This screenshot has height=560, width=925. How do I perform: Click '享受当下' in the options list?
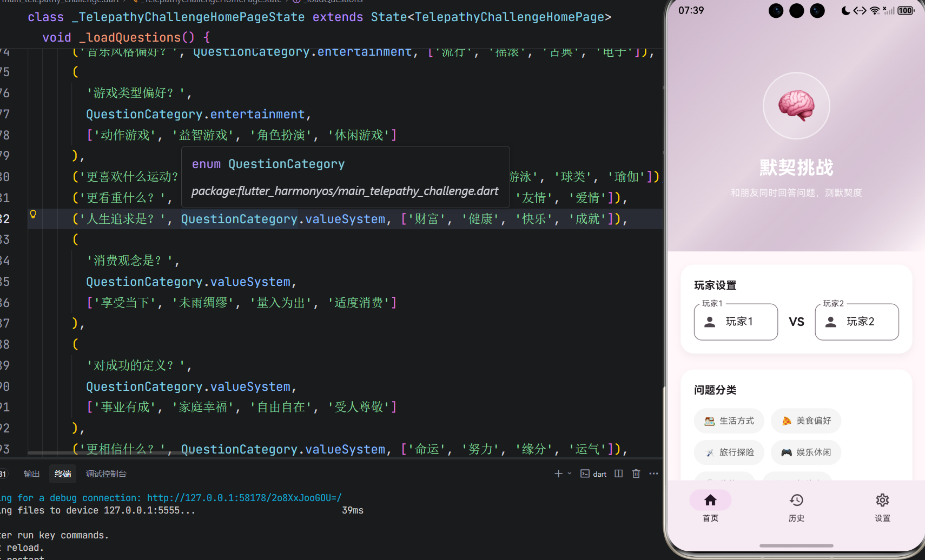pyautogui.click(x=125, y=303)
